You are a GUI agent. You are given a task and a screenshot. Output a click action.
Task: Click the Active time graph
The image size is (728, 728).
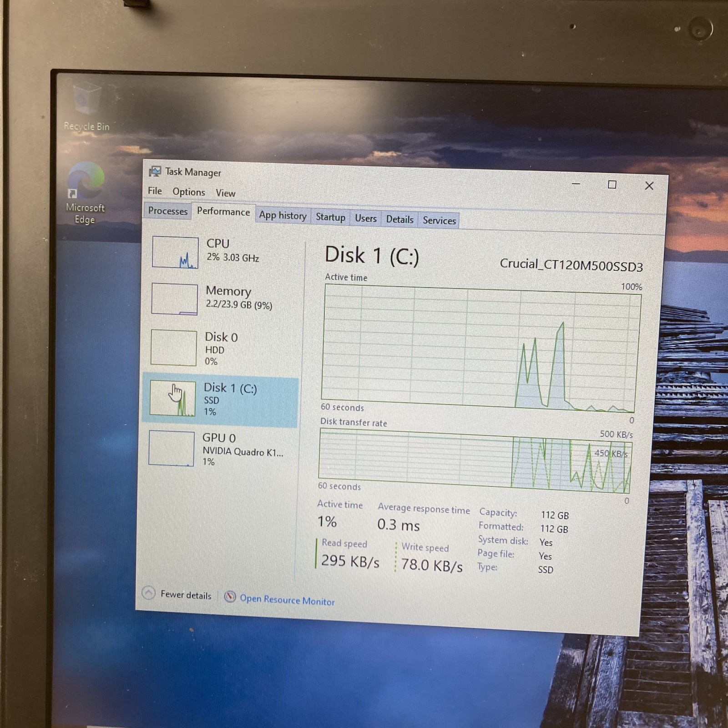click(480, 348)
